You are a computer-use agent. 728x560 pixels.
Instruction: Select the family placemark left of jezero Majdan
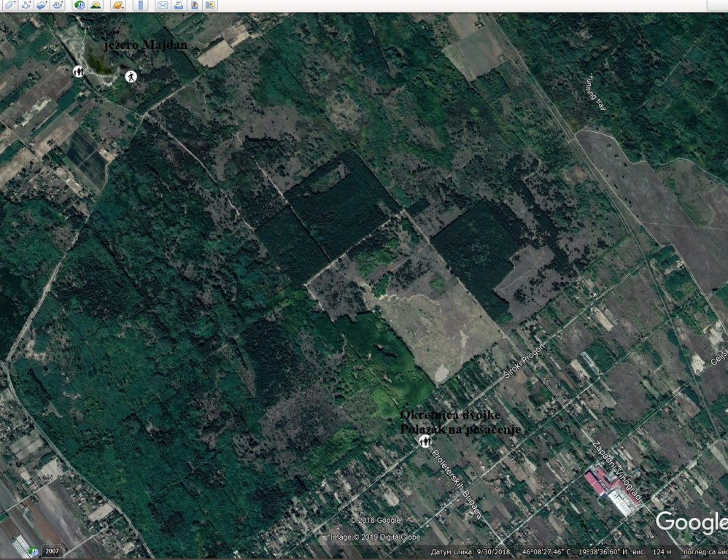(78, 71)
